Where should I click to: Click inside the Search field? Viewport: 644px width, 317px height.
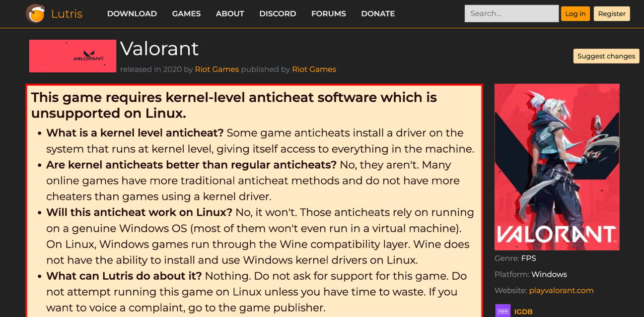[511, 13]
